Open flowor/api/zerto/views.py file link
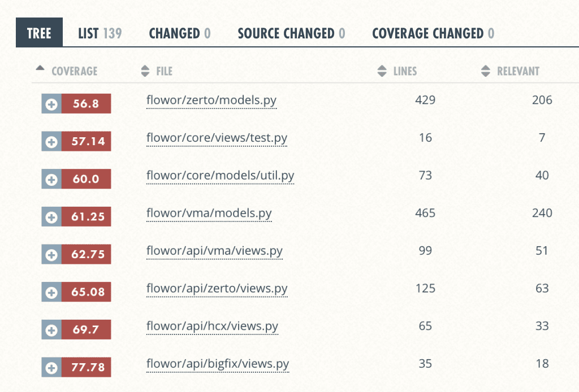Viewport: 579px width, 392px height. tap(217, 289)
